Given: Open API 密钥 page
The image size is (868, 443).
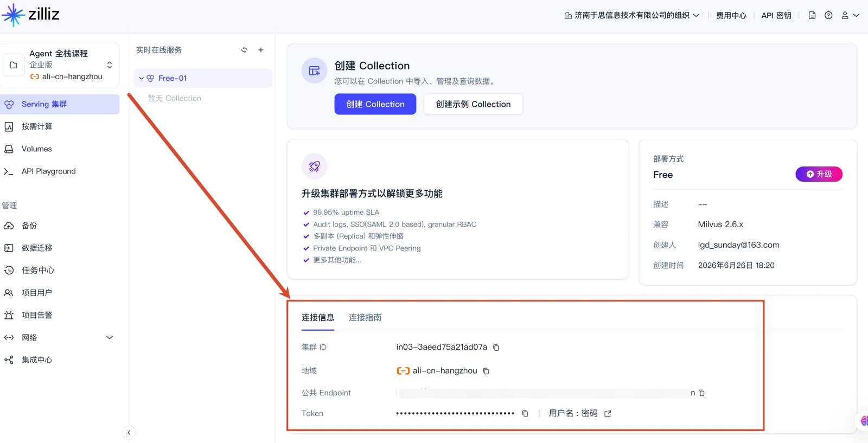Looking at the screenshot, I should (776, 15).
